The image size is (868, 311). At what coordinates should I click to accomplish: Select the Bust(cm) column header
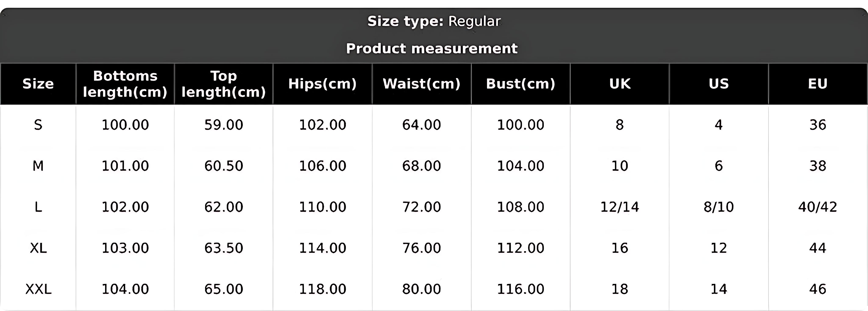(x=521, y=84)
